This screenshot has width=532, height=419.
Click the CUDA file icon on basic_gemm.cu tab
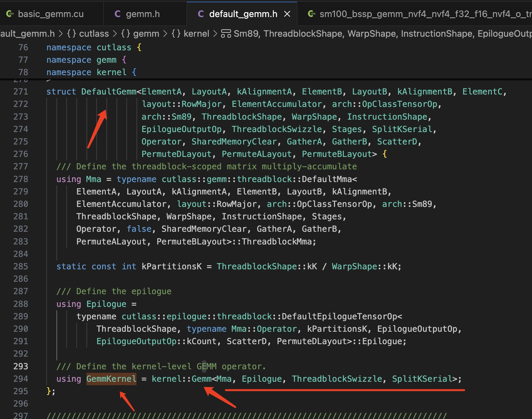pos(10,14)
